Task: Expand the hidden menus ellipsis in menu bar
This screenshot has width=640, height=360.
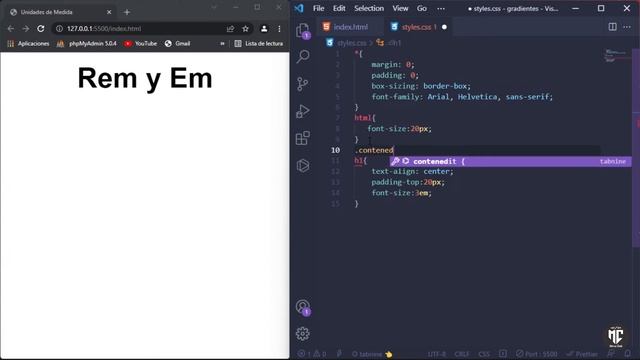Action: [441, 8]
